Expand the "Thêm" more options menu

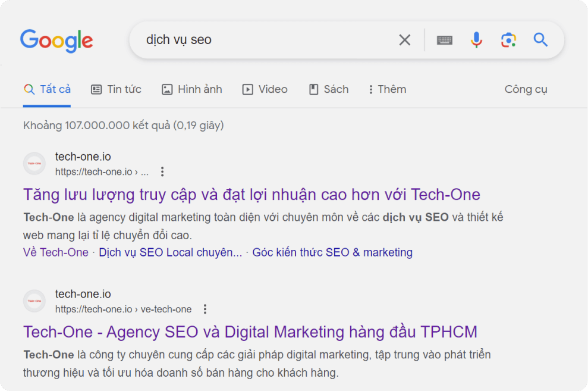[388, 89]
